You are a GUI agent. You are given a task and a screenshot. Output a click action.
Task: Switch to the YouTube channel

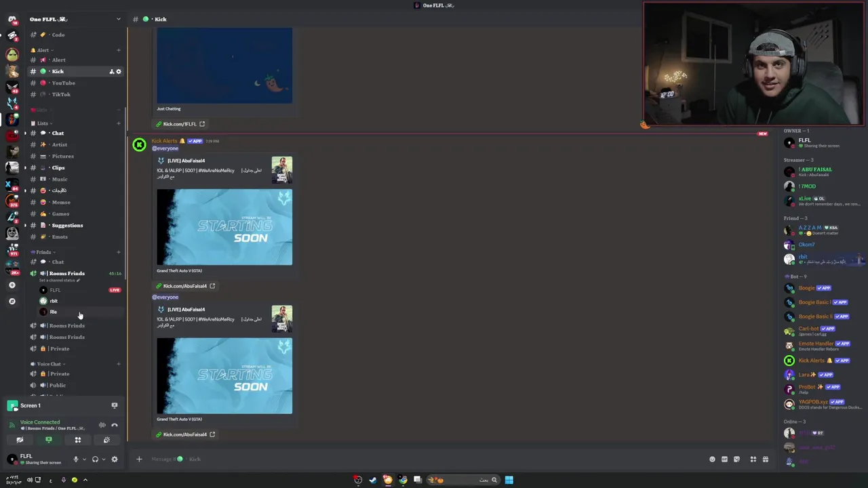[x=75, y=83]
